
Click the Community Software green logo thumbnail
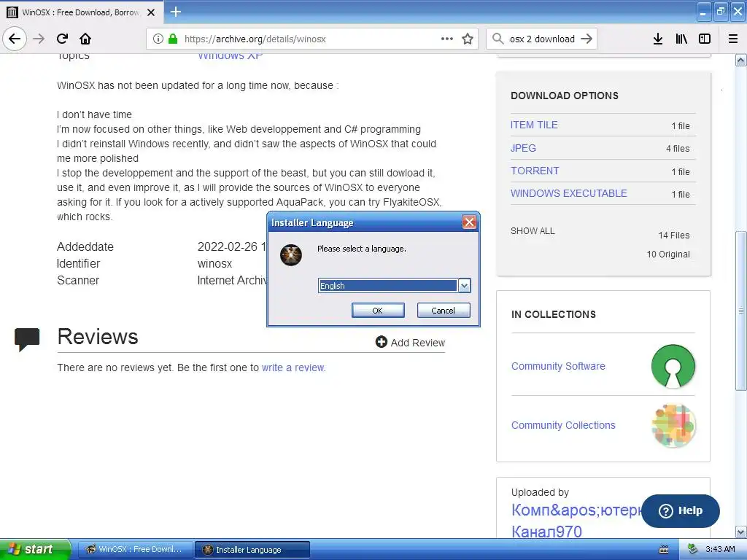point(673,366)
